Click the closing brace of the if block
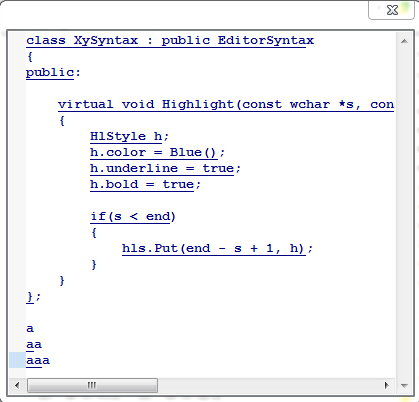Image resolution: width=419 pixels, height=402 pixels. pyautogui.click(x=94, y=265)
